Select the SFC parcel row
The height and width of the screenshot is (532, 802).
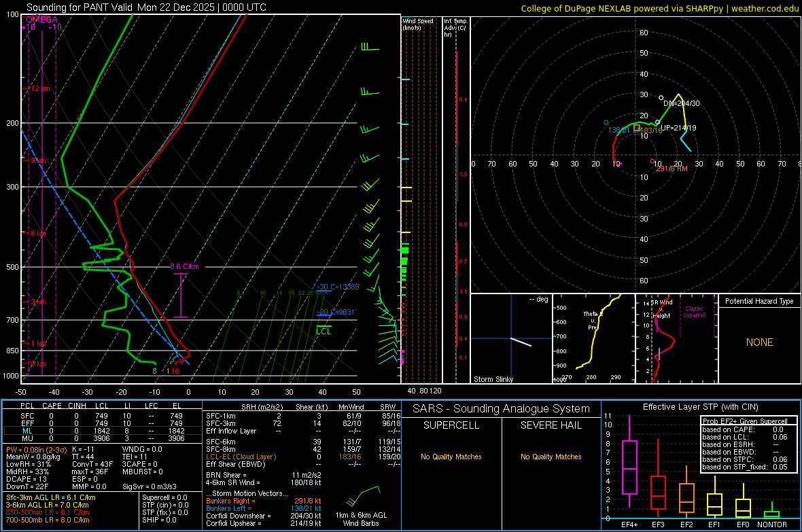103,416
